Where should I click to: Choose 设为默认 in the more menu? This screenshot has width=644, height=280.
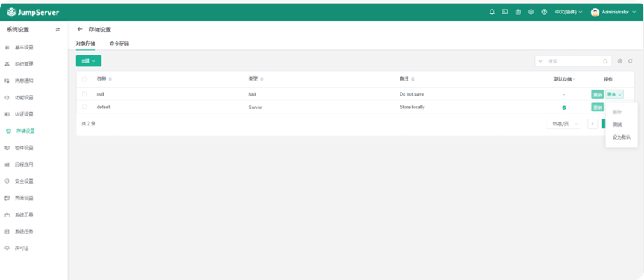point(622,137)
